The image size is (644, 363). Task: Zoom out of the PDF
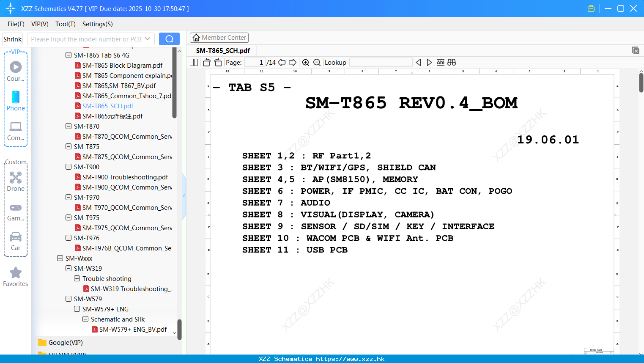point(317,62)
